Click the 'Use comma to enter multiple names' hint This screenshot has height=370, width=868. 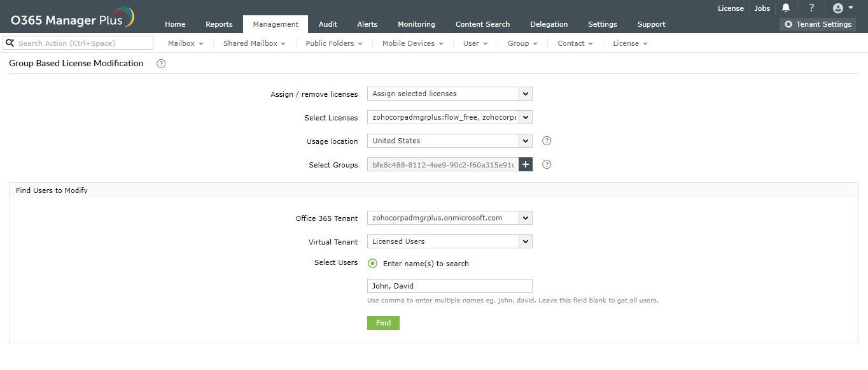[513, 300]
